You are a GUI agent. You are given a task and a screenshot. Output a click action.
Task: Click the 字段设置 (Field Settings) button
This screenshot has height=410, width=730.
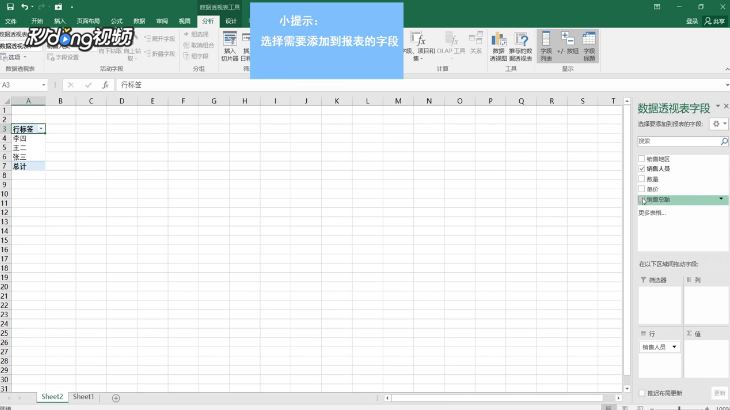[63, 57]
